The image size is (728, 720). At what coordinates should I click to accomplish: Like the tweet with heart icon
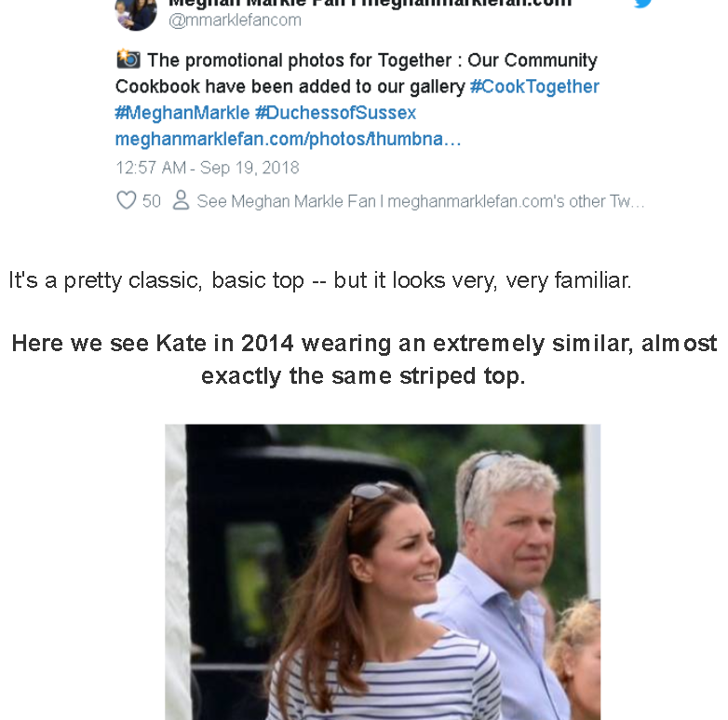point(126,200)
